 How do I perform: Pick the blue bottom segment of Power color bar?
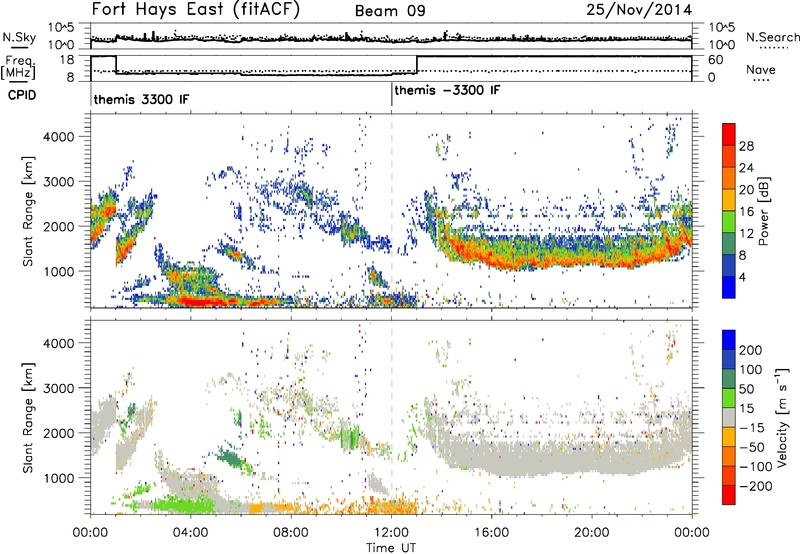[729, 287]
